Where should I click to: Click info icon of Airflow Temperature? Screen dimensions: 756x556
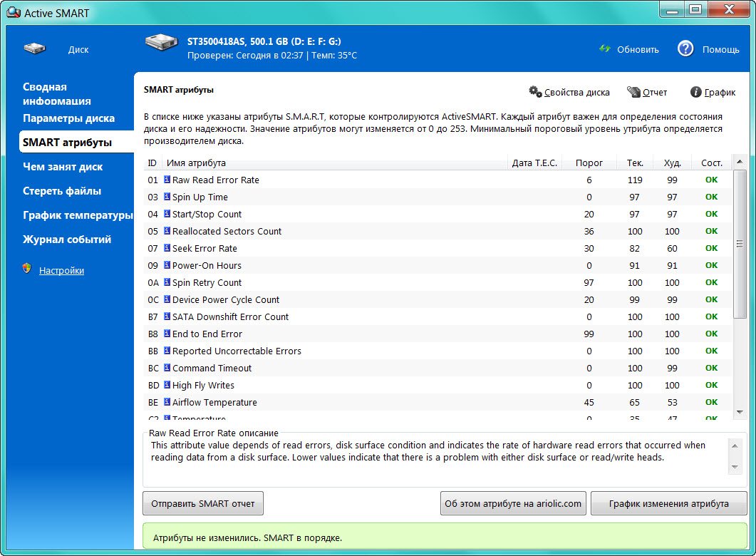[167, 402]
